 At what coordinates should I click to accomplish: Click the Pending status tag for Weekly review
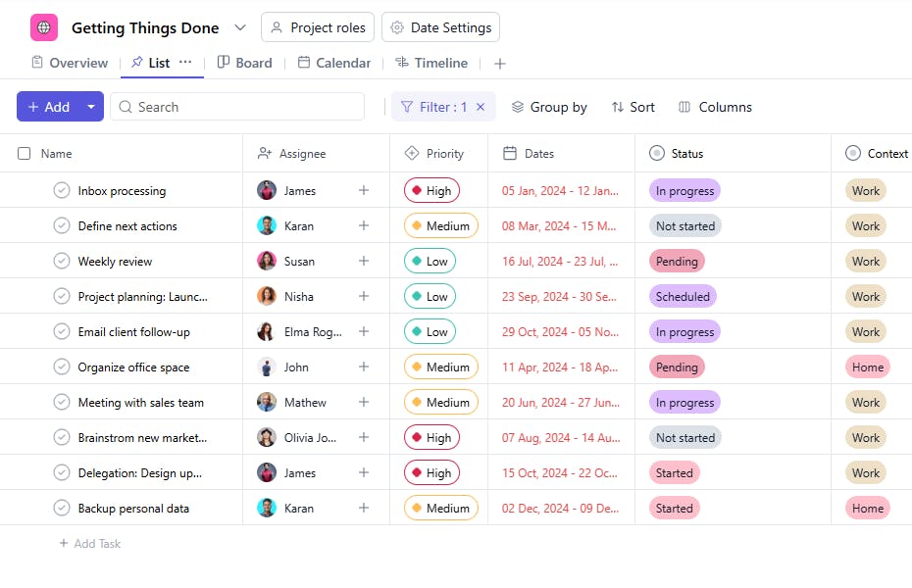coord(677,262)
